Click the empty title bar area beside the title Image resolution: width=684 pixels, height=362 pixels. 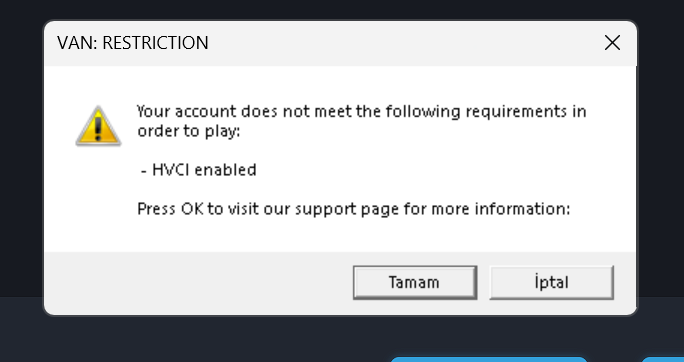coord(401,43)
